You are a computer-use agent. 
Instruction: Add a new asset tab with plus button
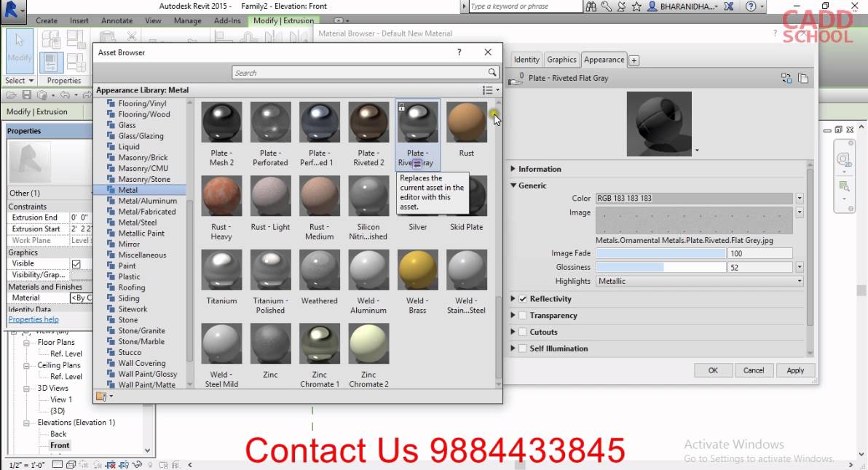tap(634, 60)
